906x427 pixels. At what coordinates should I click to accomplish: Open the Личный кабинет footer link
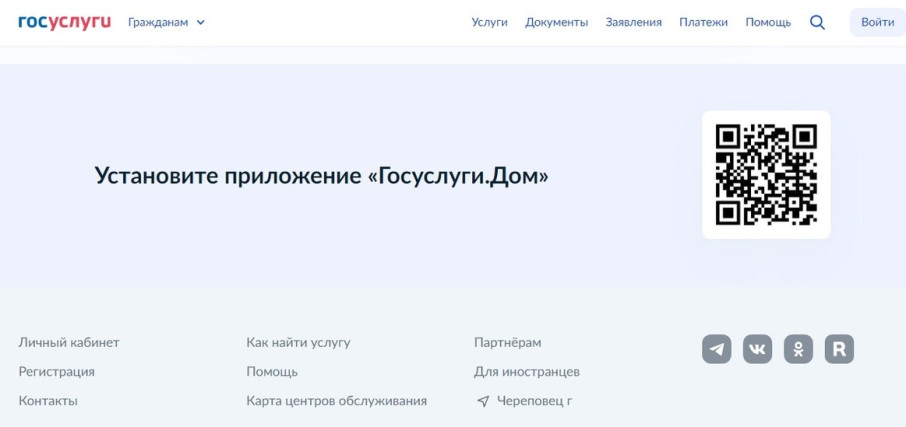(x=69, y=343)
